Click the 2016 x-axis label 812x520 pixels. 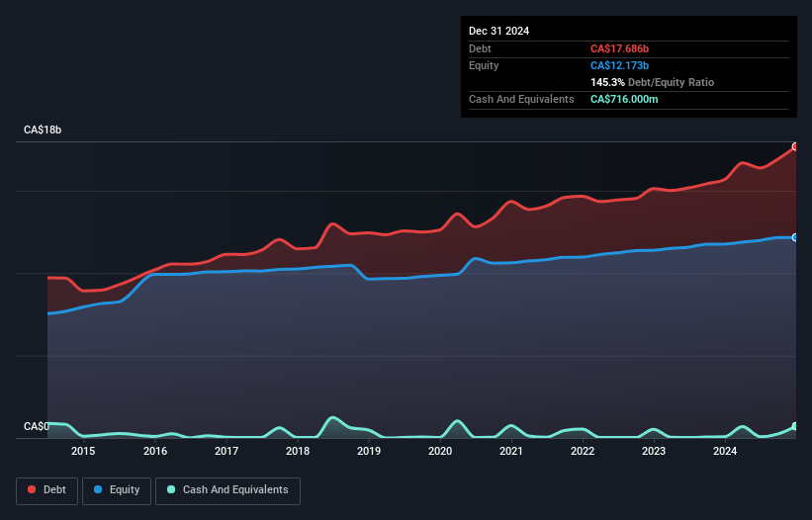click(x=155, y=451)
